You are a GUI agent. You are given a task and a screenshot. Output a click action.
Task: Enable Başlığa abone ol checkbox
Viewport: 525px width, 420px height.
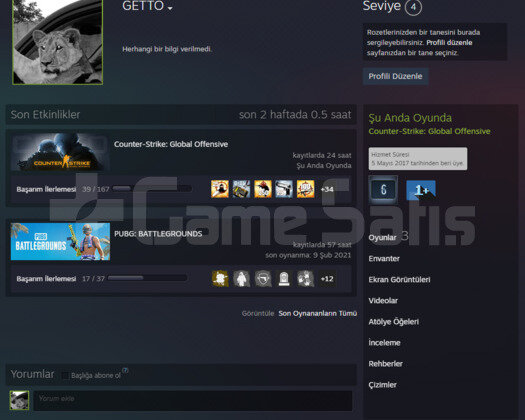(65, 375)
